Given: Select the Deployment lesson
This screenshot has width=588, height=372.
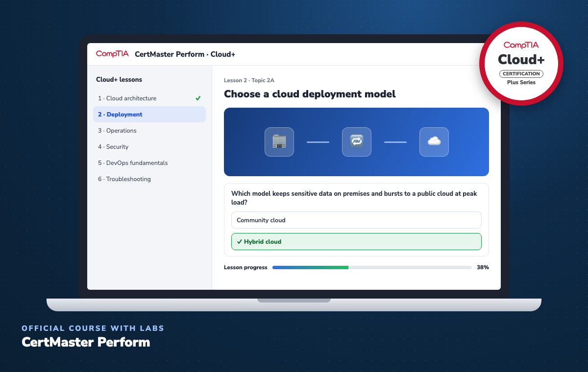Looking at the screenshot, I should (x=149, y=115).
